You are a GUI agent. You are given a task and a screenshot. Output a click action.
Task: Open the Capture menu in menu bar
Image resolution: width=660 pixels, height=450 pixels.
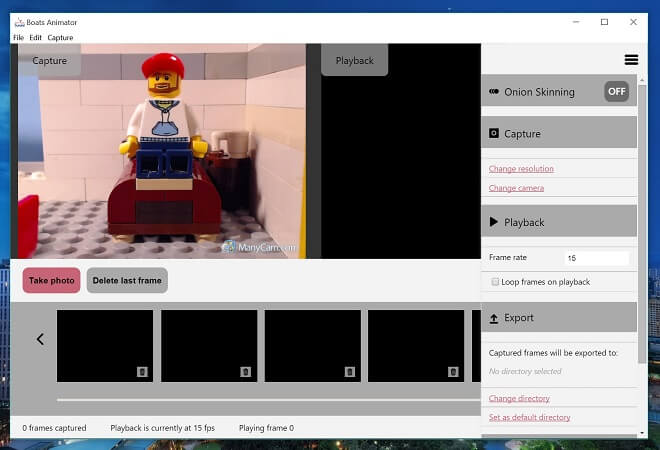coord(60,37)
